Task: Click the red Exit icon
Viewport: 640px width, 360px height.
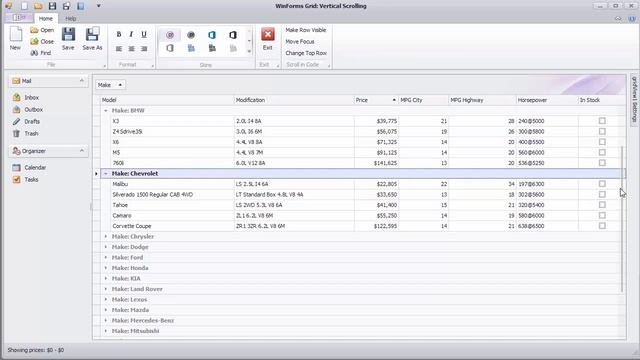Action: click(x=268, y=34)
